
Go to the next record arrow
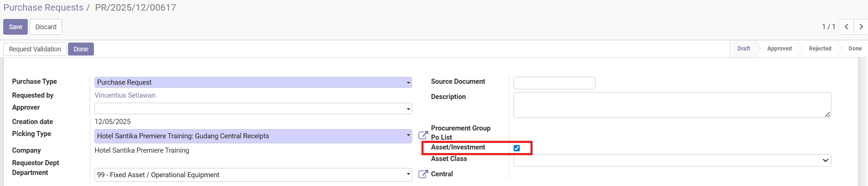tap(861, 27)
